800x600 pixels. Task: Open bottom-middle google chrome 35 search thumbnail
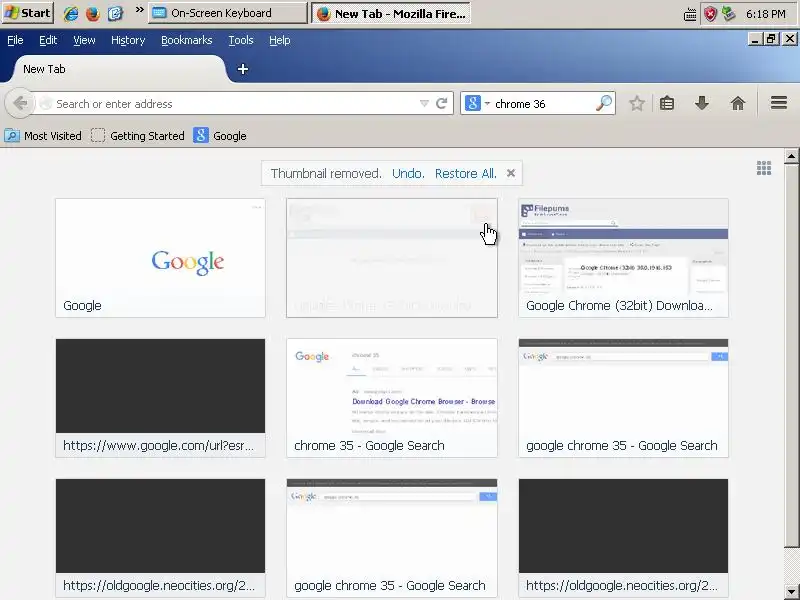(x=392, y=538)
